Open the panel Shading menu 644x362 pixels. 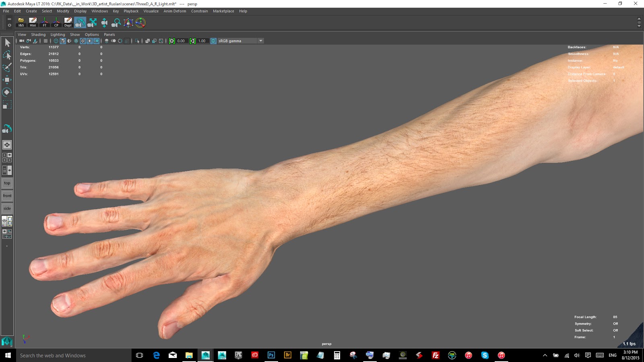tap(38, 35)
